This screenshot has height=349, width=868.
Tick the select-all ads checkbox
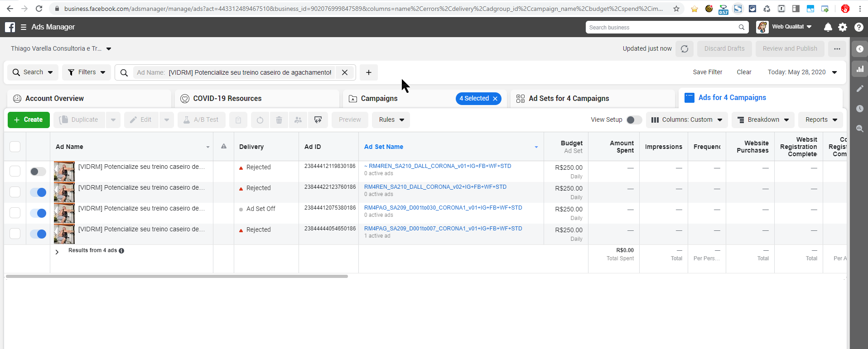15,147
